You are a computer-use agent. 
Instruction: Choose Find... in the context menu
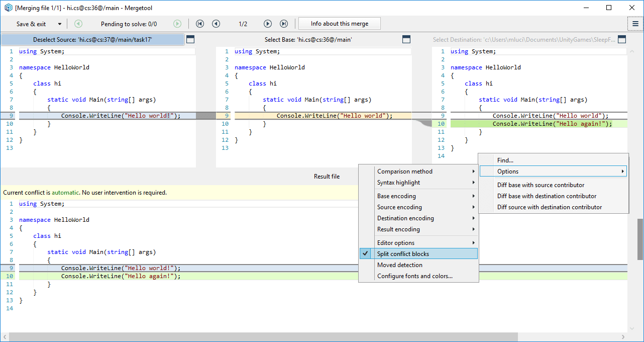point(553,160)
